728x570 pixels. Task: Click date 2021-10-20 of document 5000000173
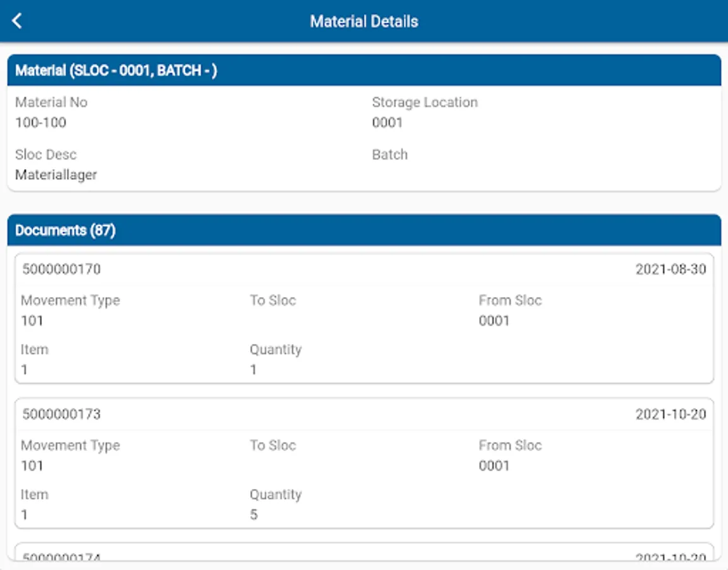[x=670, y=414]
